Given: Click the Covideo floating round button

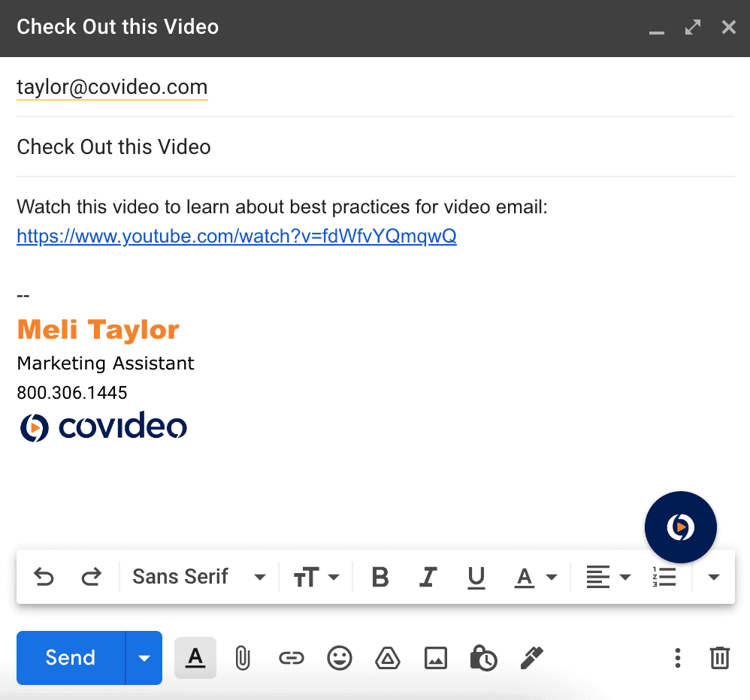Looking at the screenshot, I should coord(681,527).
